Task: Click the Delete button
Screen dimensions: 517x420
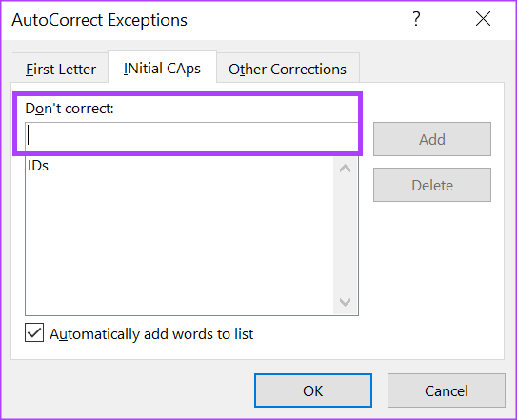Action: 432,185
